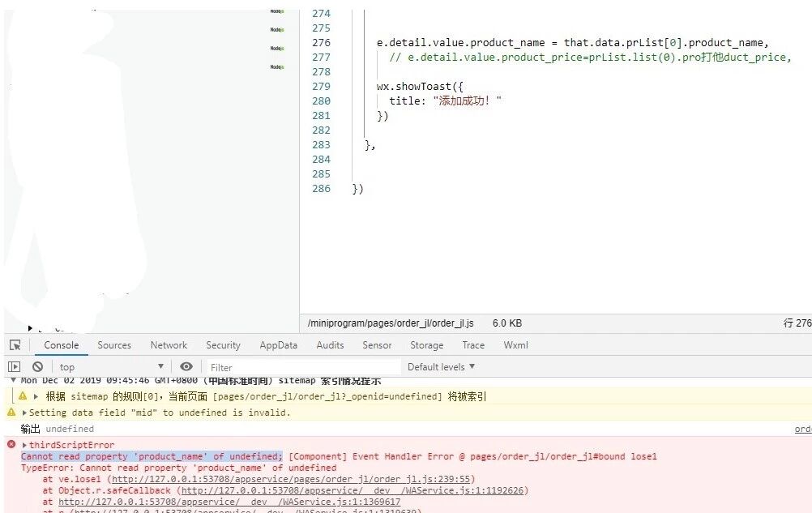Viewport: 812px width, 513px height.
Task: Click line number 279 in the gutter
Action: (x=321, y=87)
